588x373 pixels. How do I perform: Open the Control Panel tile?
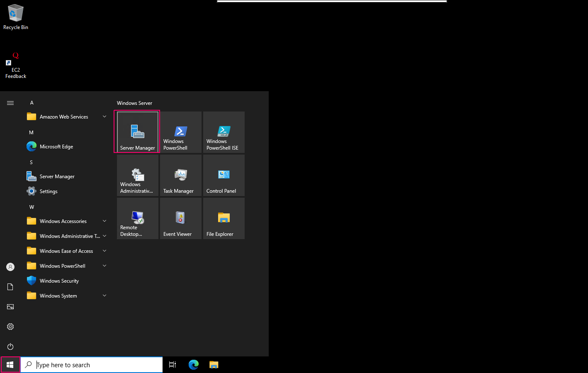(x=224, y=175)
